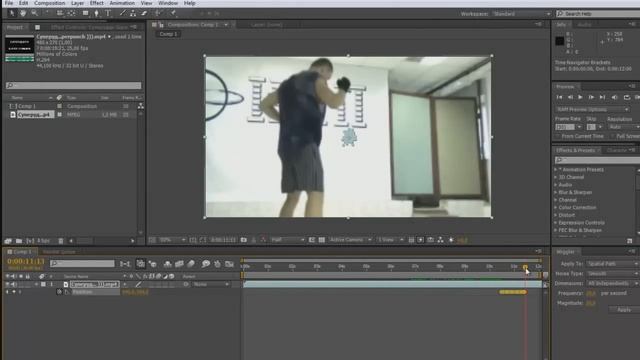Click the Create New Folder icon in Project panel
Screen dimensions: 640x360
point(19,241)
